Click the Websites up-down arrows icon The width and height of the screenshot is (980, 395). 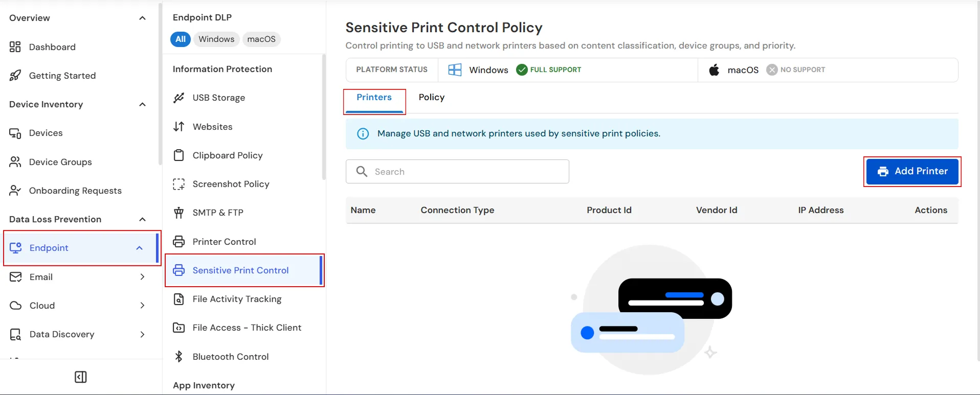(179, 127)
